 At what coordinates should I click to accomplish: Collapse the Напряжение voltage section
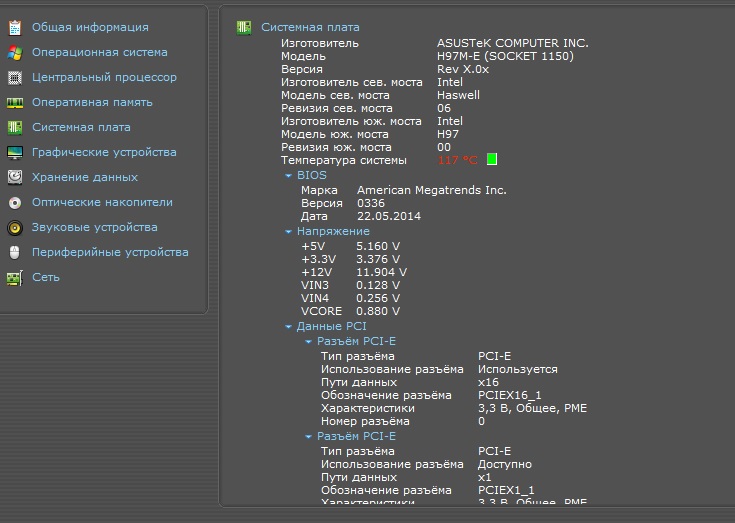pos(288,231)
